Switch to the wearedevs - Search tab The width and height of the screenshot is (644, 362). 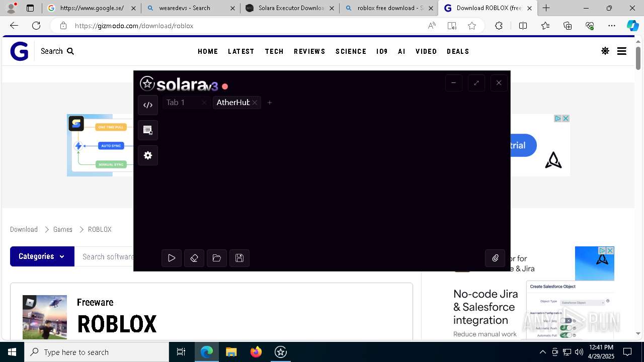click(x=190, y=8)
